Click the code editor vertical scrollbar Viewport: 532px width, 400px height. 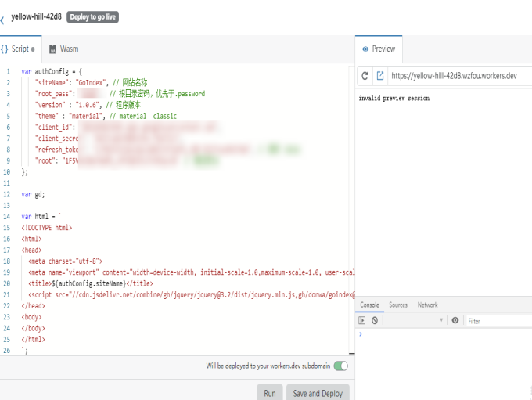click(x=352, y=211)
